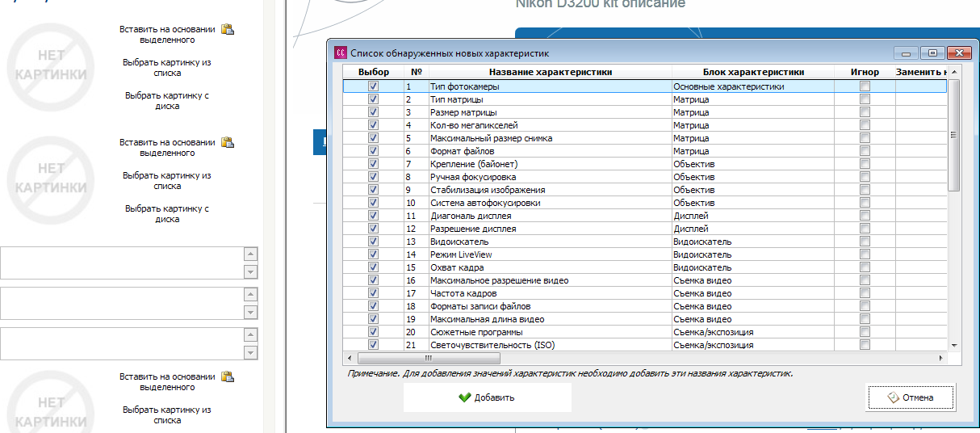The image size is (980, 433).
Task: Click the dialog title bar application icon
Action: 341,53
